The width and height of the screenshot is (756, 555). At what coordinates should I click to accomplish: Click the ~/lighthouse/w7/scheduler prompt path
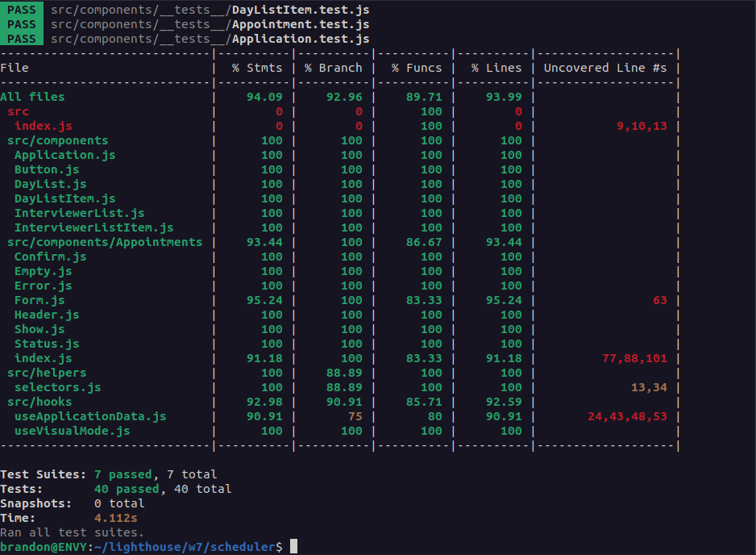tap(185, 547)
